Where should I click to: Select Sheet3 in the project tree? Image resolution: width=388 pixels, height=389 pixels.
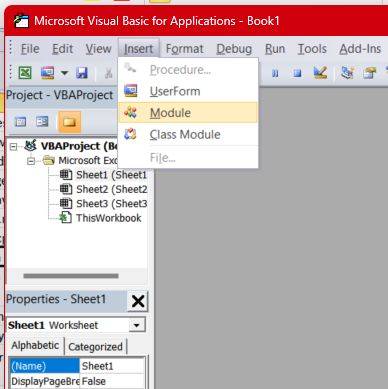pyautogui.click(x=112, y=204)
